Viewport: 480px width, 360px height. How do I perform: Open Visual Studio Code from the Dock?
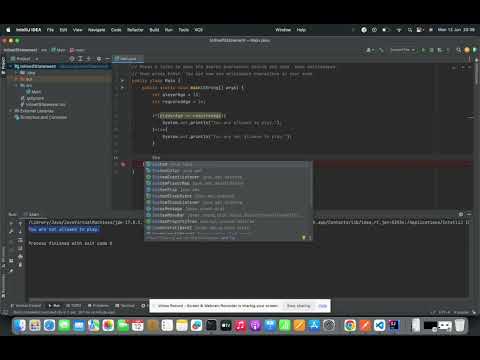[x=379, y=325]
